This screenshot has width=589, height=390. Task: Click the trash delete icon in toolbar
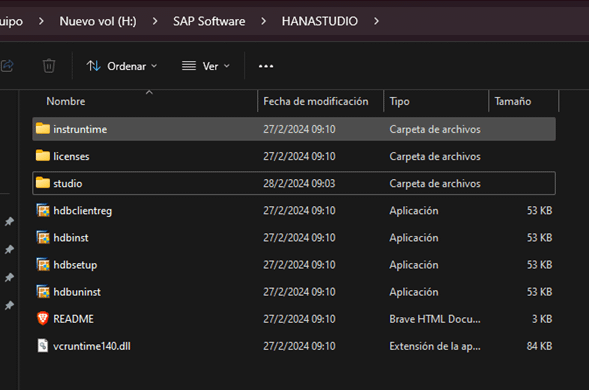click(x=49, y=66)
